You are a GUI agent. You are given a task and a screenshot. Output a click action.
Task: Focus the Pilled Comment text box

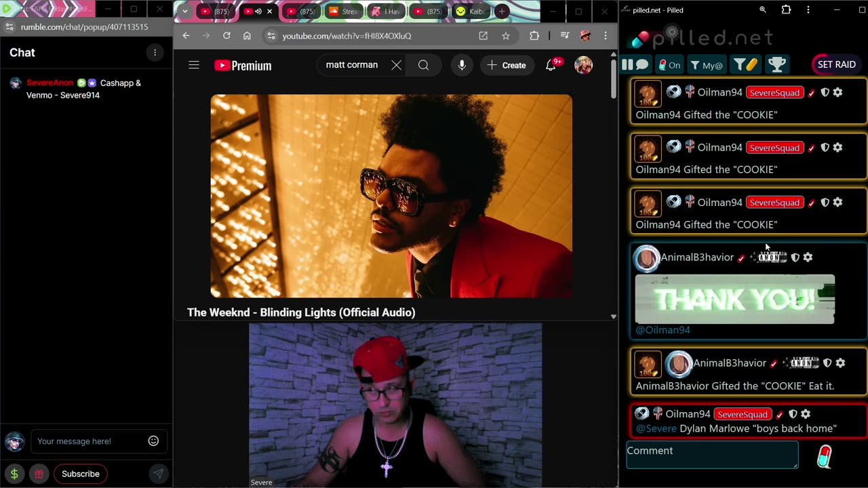pyautogui.click(x=712, y=455)
